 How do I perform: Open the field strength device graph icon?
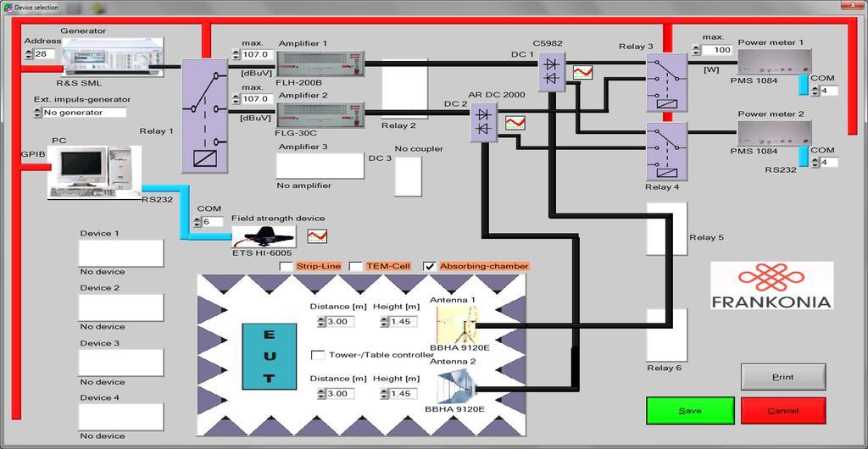pos(317,236)
